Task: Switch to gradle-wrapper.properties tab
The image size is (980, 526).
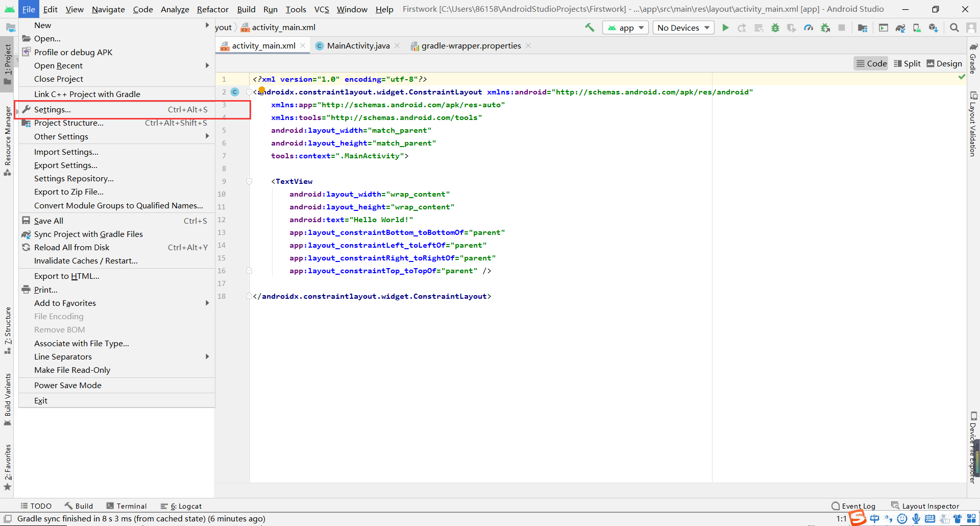Action: point(471,46)
